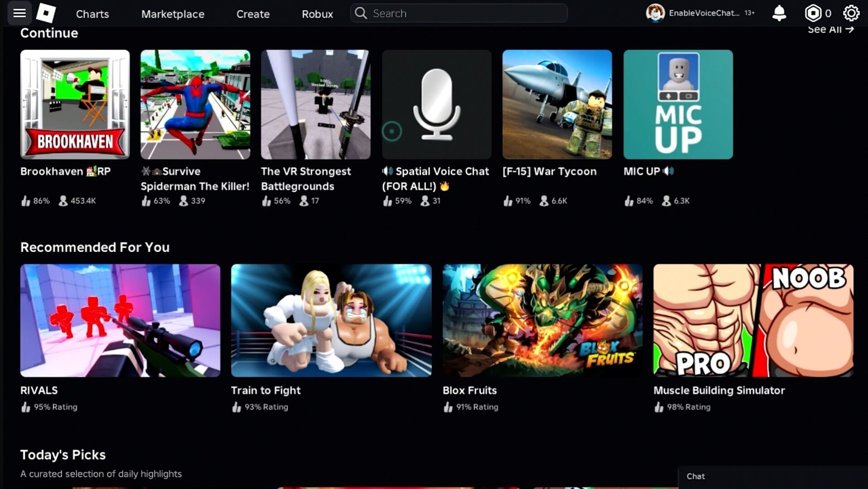Click the RIVALS title text
Viewport: 868px width, 489px height.
pyautogui.click(x=39, y=390)
